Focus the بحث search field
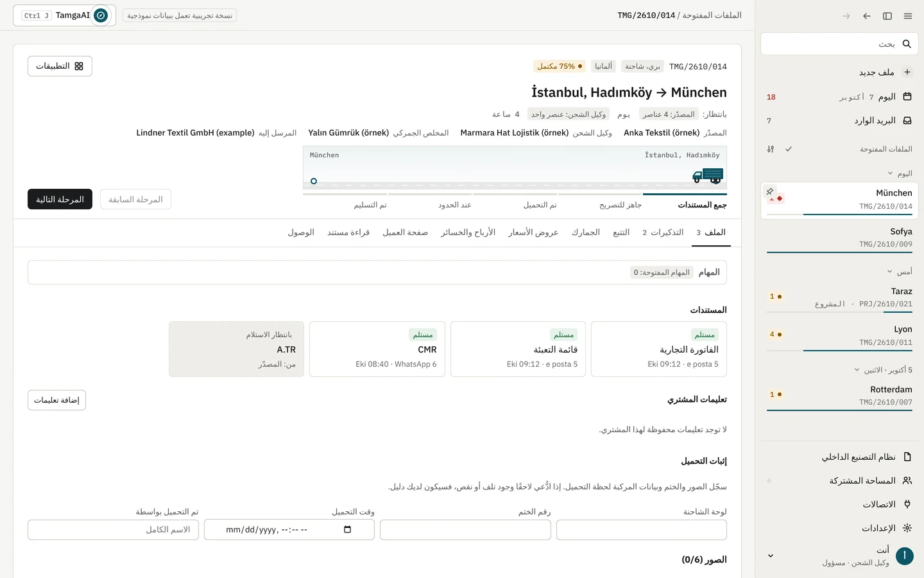The width and height of the screenshot is (924, 578). 839,44
